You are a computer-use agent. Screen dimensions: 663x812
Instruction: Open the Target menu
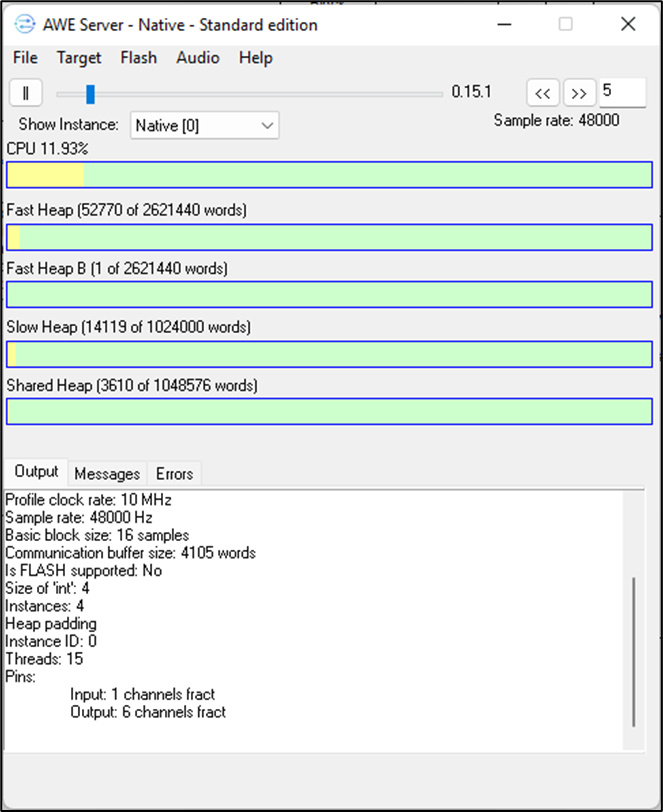tap(79, 58)
